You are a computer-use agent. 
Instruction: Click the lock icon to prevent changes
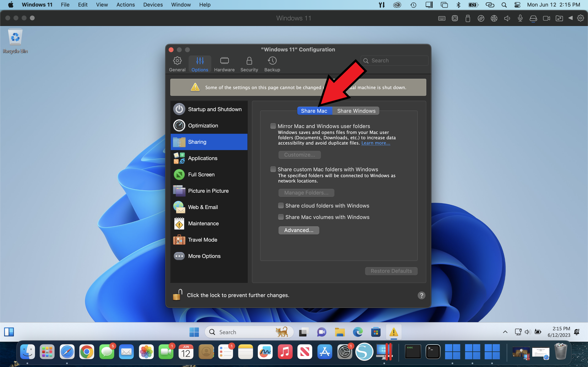[x=178, y=295]
